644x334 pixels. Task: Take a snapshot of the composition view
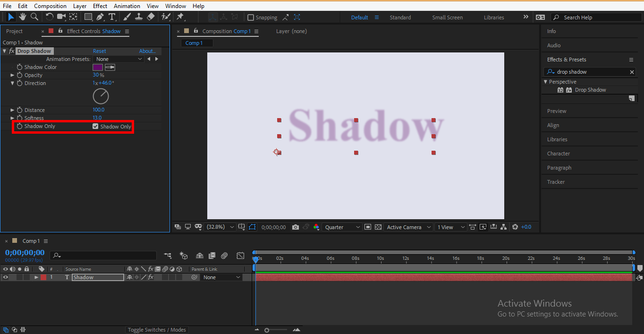(296, 227)
